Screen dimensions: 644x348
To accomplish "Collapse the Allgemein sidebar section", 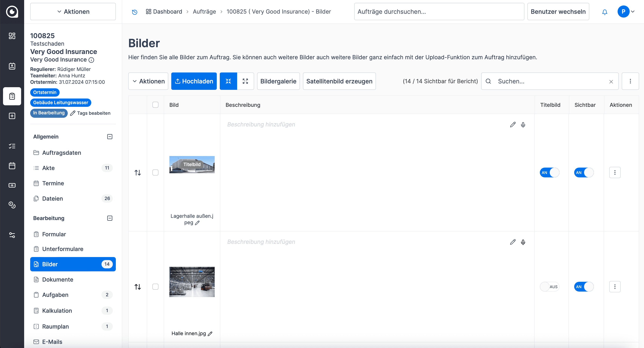I will click(x=109, y=137).
